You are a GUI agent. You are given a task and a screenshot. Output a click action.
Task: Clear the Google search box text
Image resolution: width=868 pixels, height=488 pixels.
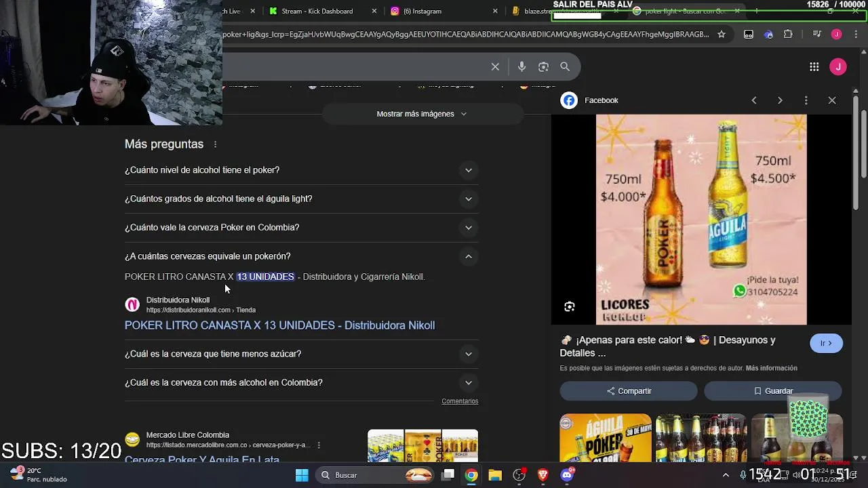coord(495,66)
